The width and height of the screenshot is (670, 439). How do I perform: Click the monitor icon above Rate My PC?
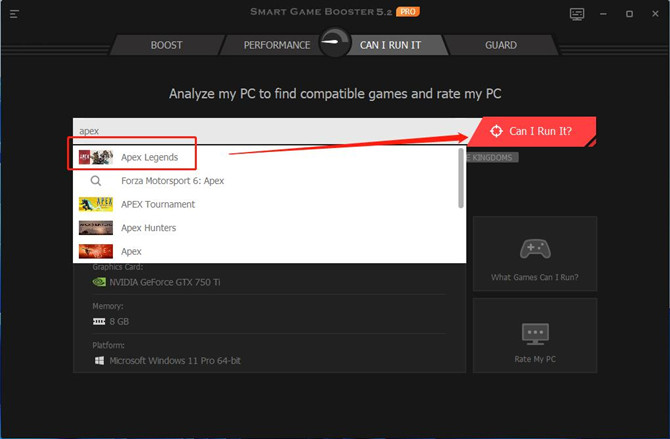click(535, 334)
